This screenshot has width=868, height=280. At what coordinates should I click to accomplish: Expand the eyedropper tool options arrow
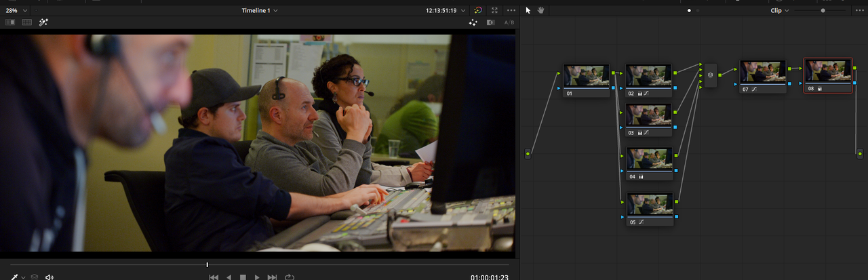coord(22,277)
